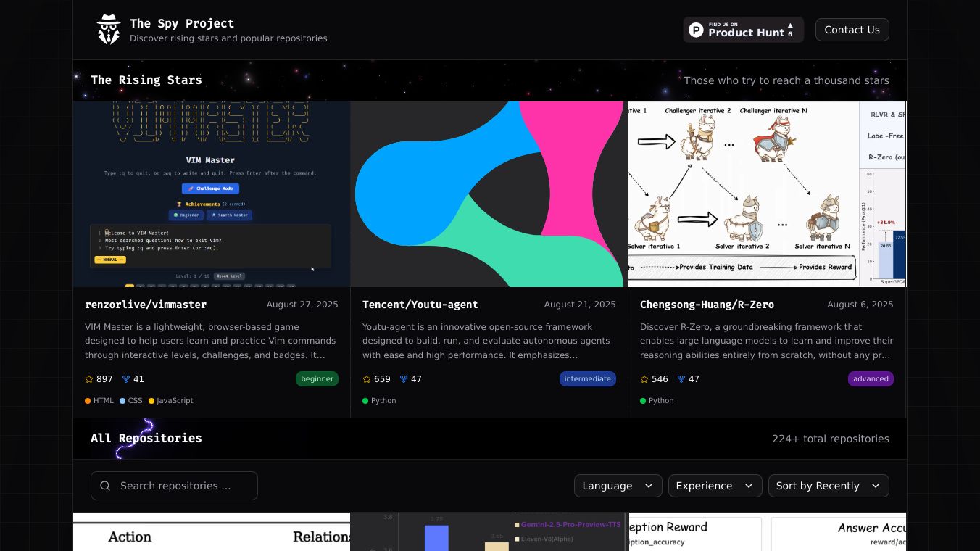Click the 41 fork count on vimmaster
980x551 pixels.
(138, 379)
